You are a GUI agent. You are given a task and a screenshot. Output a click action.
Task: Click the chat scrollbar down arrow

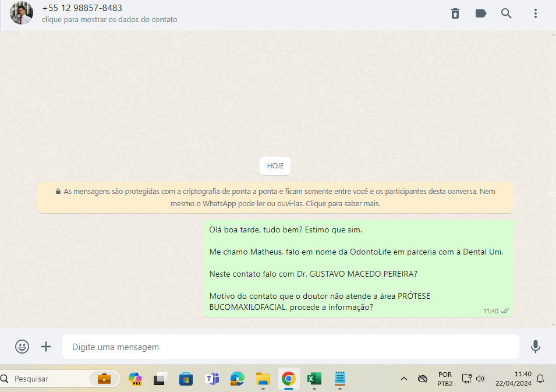pos(553,324)
